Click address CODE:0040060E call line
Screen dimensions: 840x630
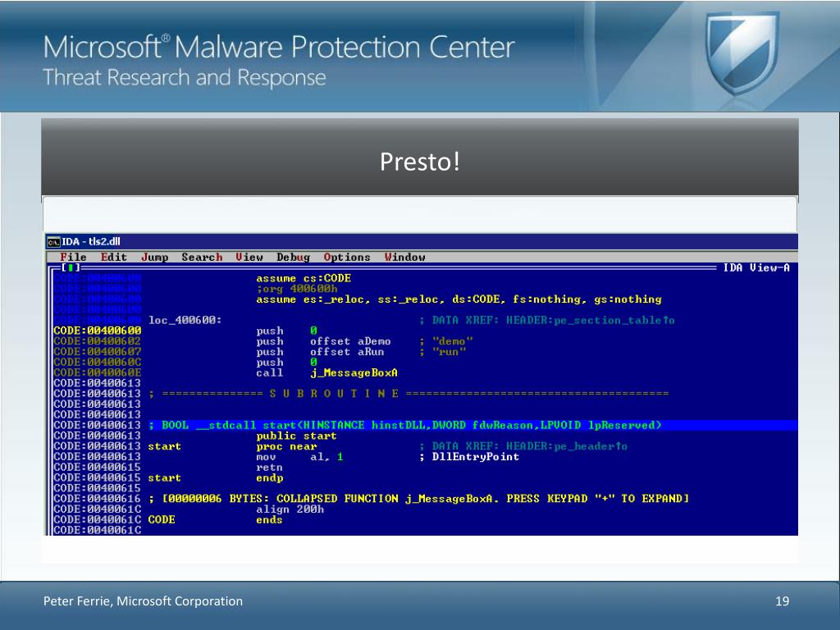pyautogui.click(x=97, y=373)
